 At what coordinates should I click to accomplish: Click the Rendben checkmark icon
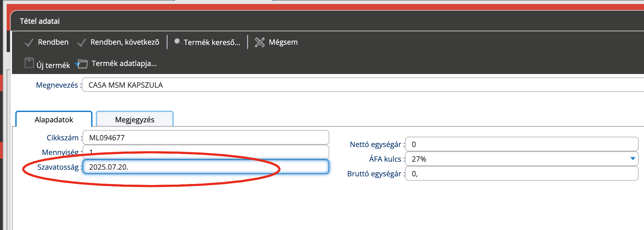[x=29, y=42]
